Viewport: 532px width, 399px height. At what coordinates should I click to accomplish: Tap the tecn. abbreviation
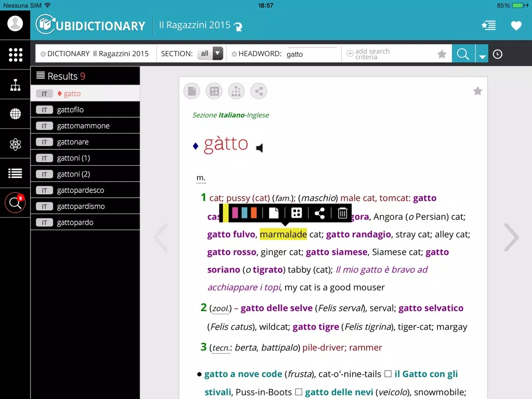point(221,348)
